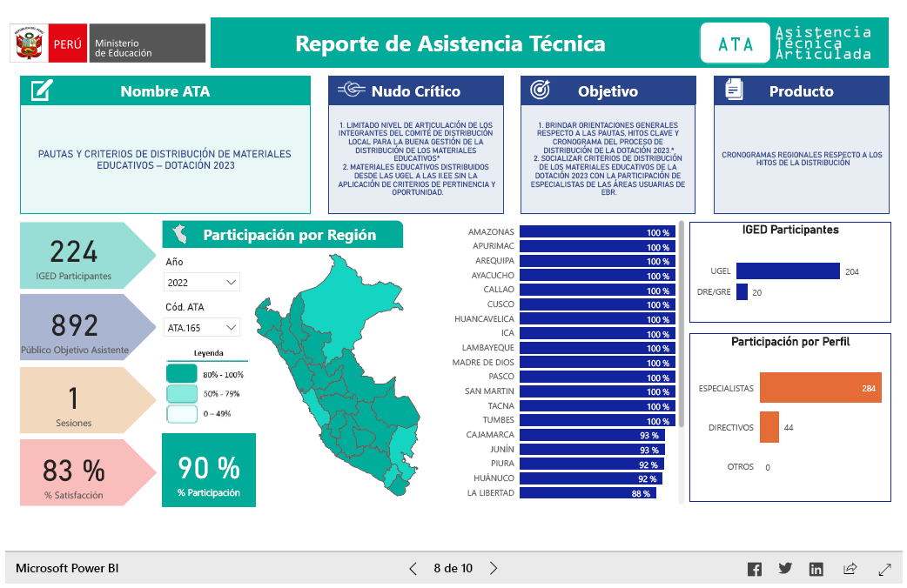Click the CUSCO region label
Screen dimensions: 907x588
pos(501,304)
